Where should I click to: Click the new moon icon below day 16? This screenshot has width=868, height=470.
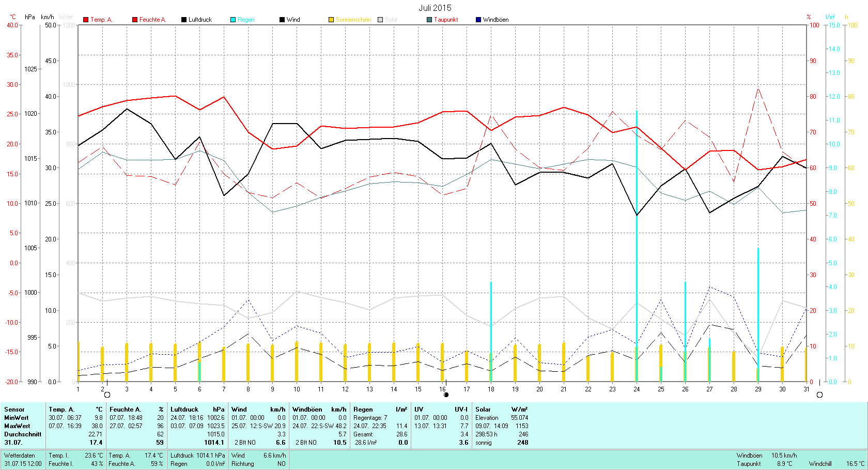tap(446, 395)
